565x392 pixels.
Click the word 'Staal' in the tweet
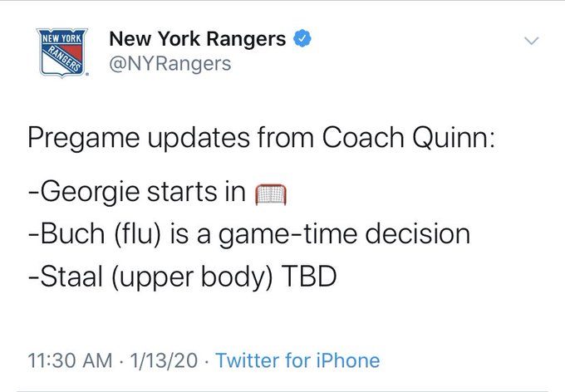pos(71,276)
